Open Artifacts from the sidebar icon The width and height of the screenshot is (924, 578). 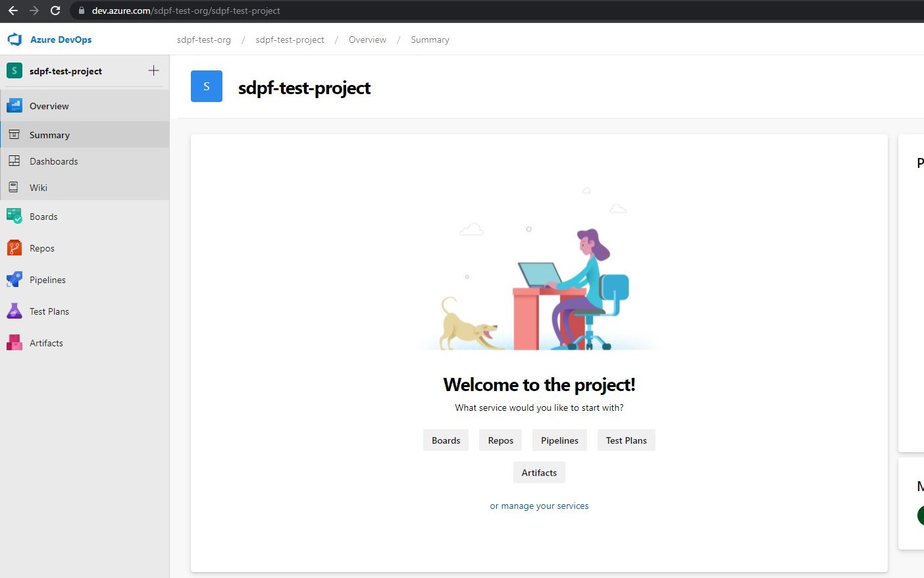14,342
